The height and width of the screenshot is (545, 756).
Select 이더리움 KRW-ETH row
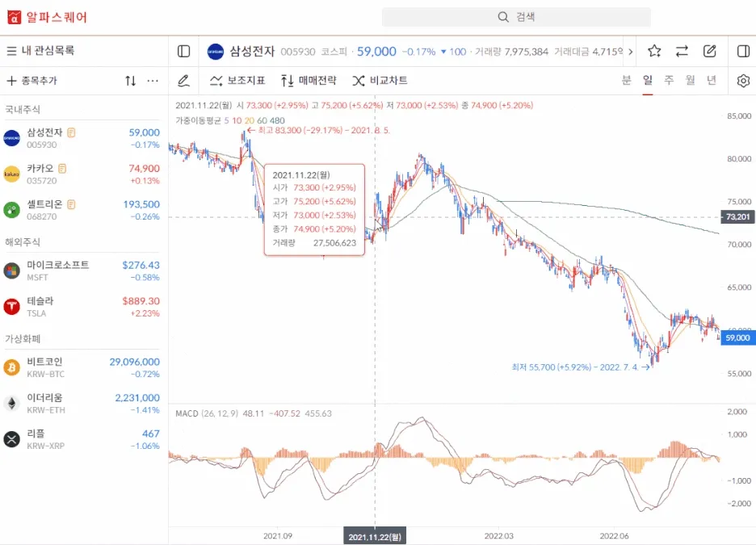[84, 404]
